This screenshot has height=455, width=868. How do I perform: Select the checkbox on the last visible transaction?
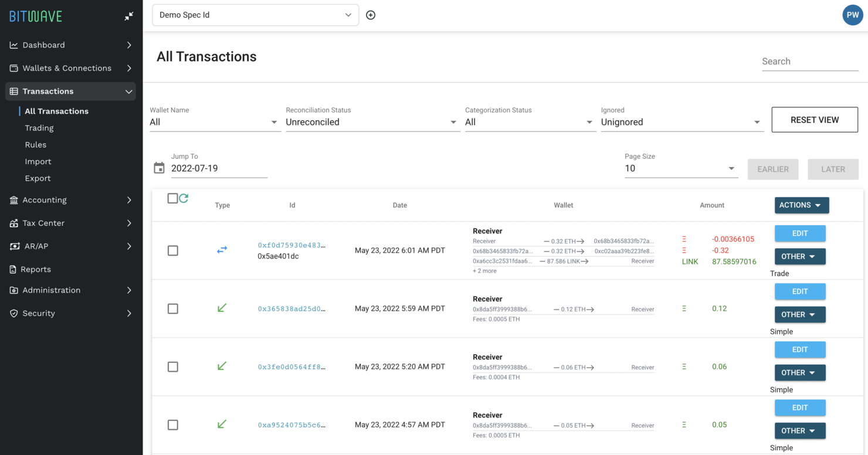[172, 425]
